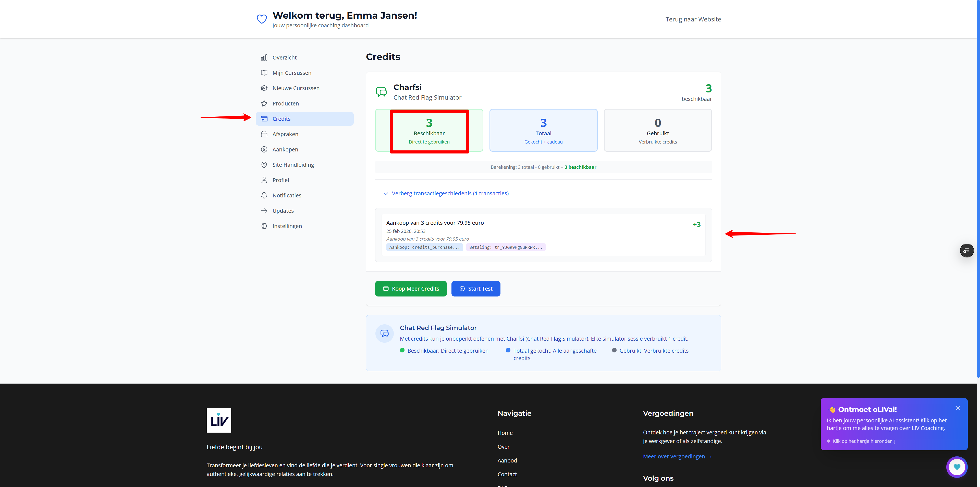
Task: Close the Ontmoet oLIVai popup
Action: [x=958, y=408]
